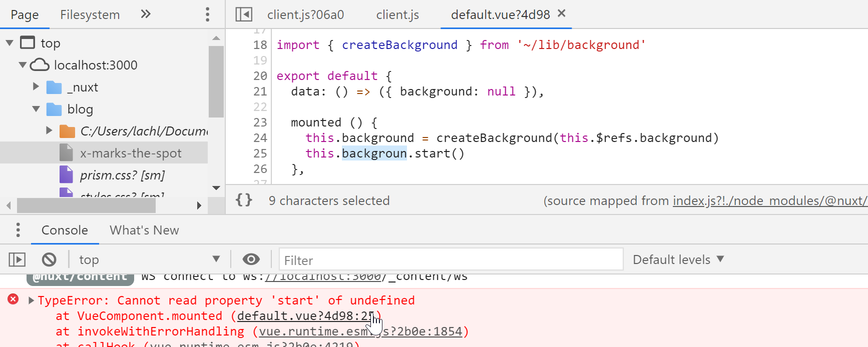The width and height of the screenshot is (868, 347).
Task: Follow the vue.runtime.esm.js?2b0e:1854 link
Action: (360, 331)
